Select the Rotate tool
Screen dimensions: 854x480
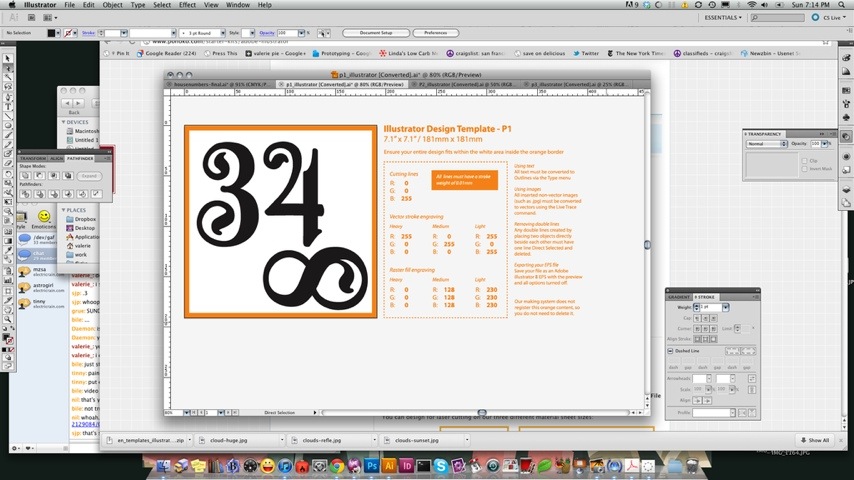8,174
